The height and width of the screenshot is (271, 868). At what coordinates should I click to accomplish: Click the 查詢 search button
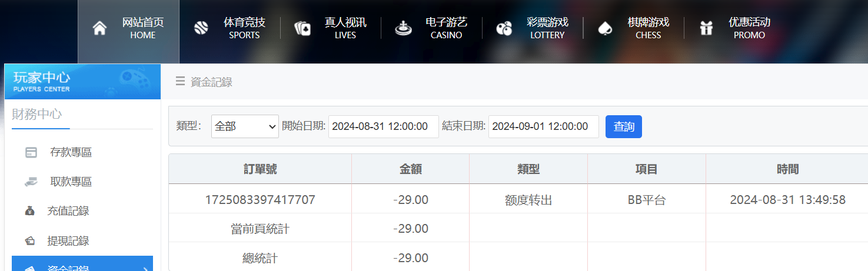[623, 126]
